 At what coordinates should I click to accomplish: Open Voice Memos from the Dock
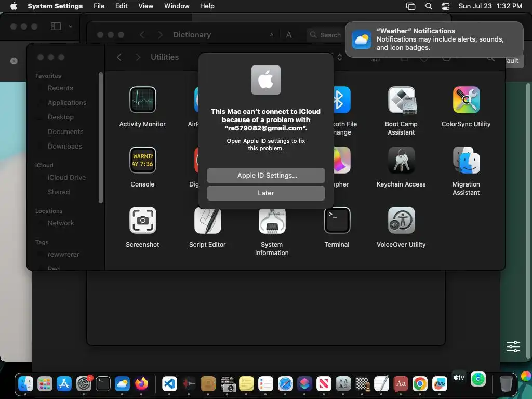pos(189,384)
